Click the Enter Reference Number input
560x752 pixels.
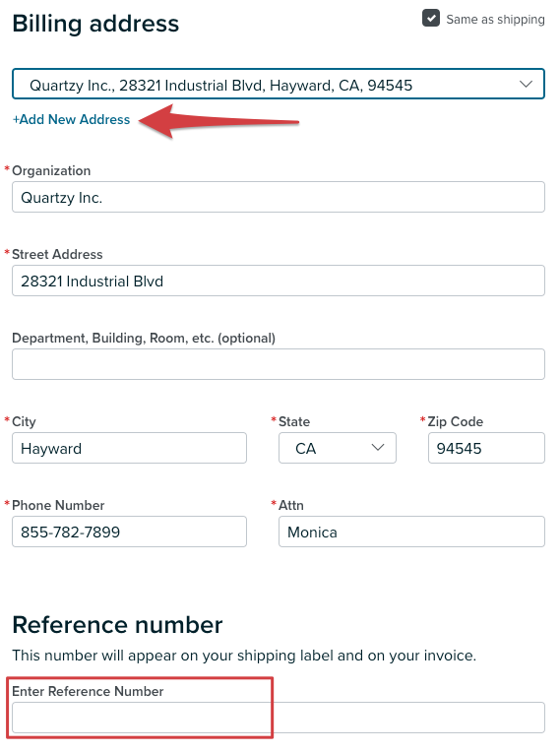[279, 718]
